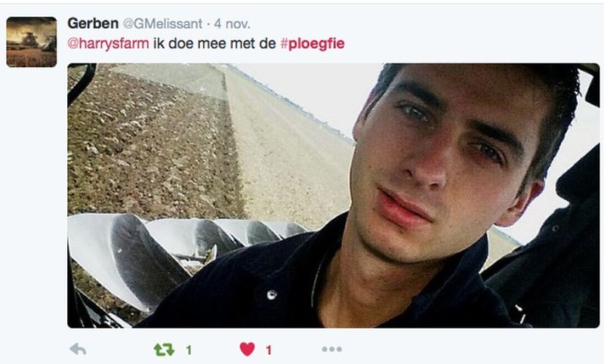This screenshot has height=364, width=604.
Task: Open Gerben's profile avatar picture
Action: pyautogui.click(x=32, y=42)
